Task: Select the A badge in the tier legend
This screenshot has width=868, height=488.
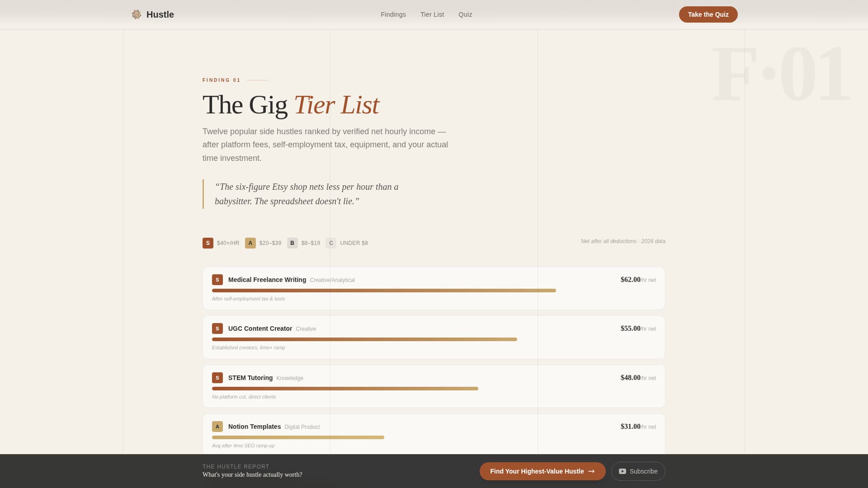Action: [250, 243]
